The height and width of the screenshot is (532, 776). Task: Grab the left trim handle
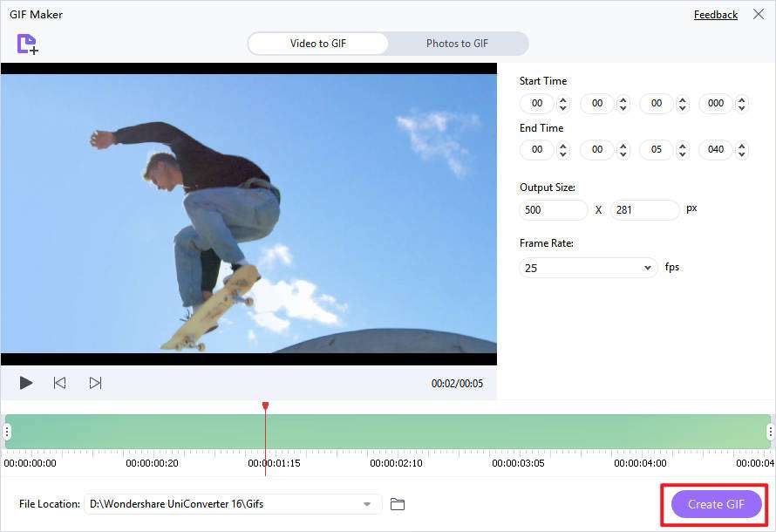click(7, 432)
